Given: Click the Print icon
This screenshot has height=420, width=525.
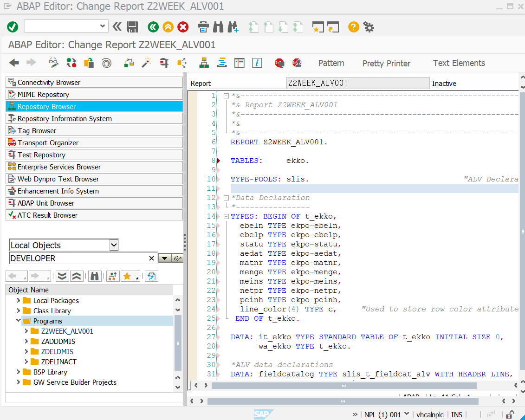Looking at the screenshot, I should click(203, 27).
